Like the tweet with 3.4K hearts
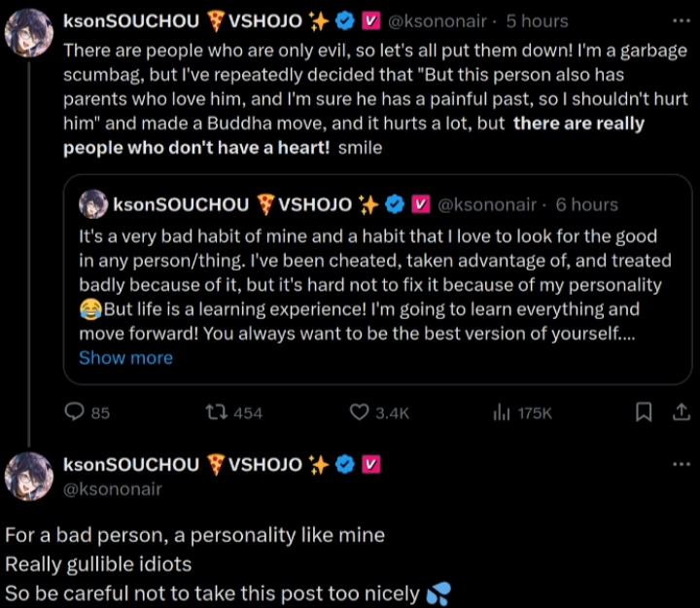700x608 pixels. (359, 412)
